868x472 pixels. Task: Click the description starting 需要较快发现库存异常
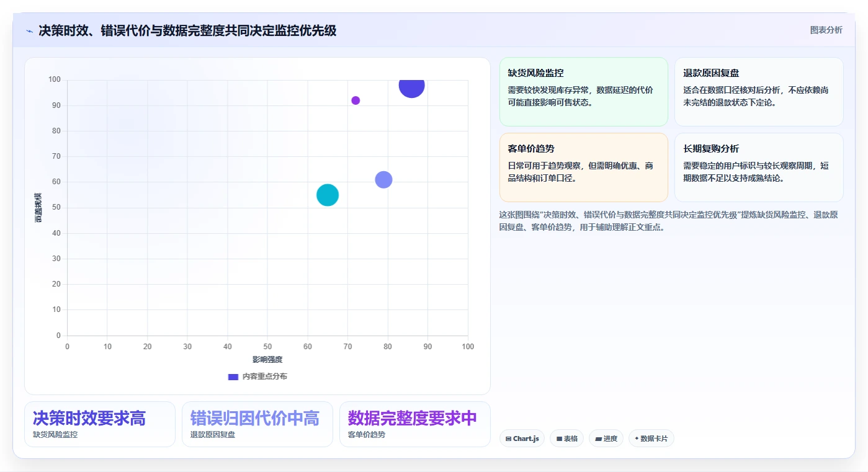(x=581, y=96)
